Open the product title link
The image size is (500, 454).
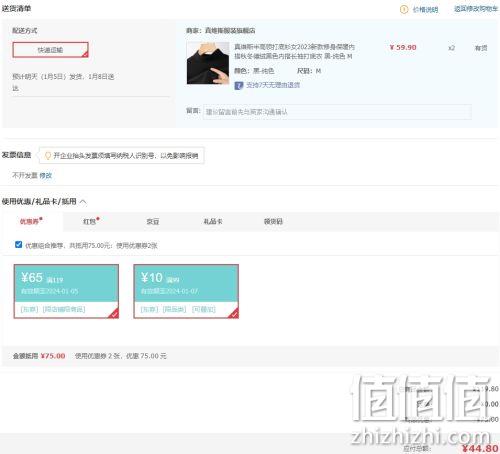[x=294, y=51]
